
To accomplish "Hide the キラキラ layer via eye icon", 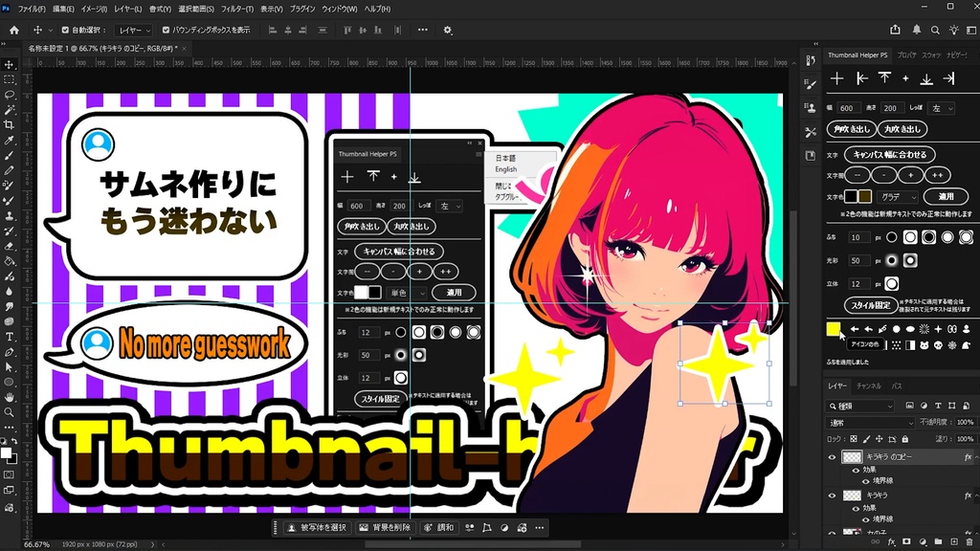I will pyautogui.click(x=832, y=496).
